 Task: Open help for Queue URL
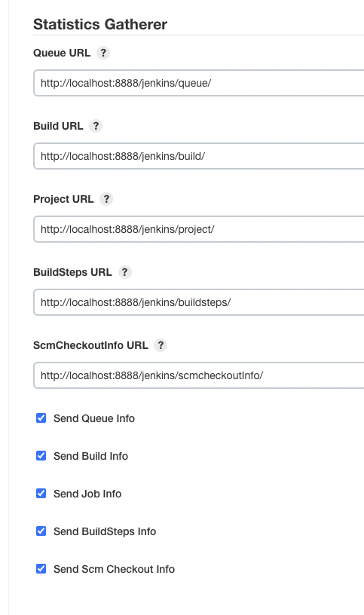click(x=103, y=53)
